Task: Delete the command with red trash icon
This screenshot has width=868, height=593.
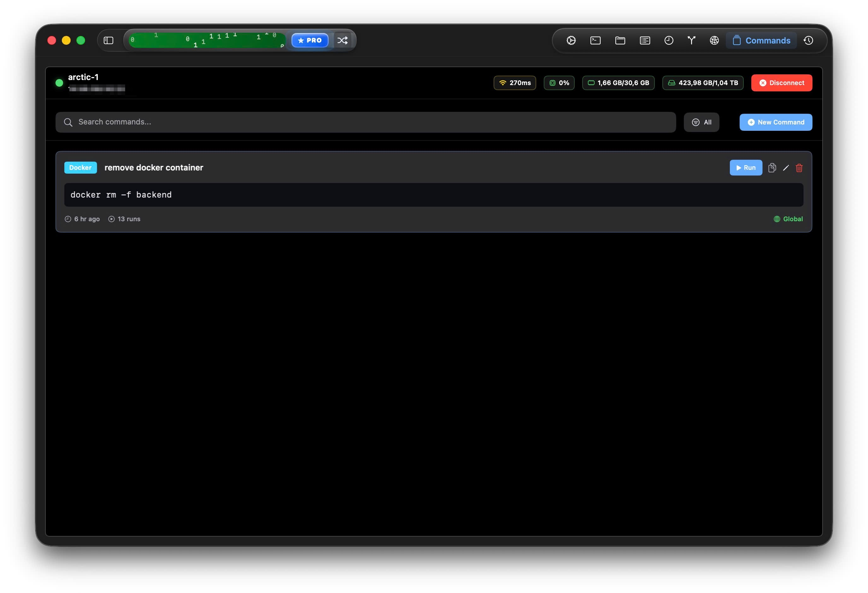Action: (x=799, y=168)
